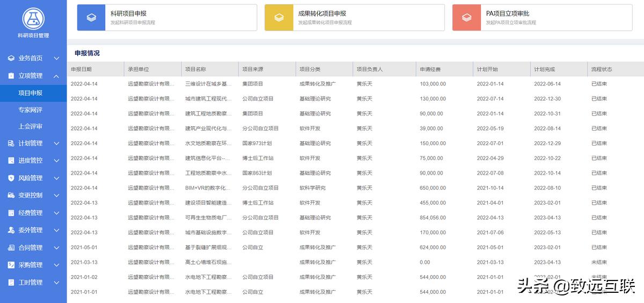Open project 城市建筑工程现代 row name
The image size is (644, 303).
(209, 99)
